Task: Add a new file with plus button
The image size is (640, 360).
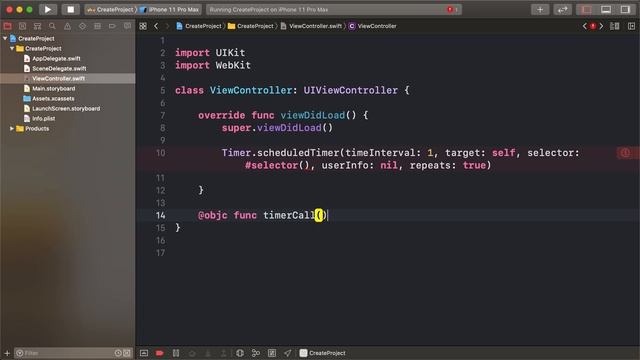Action: (x=7, y=353)
